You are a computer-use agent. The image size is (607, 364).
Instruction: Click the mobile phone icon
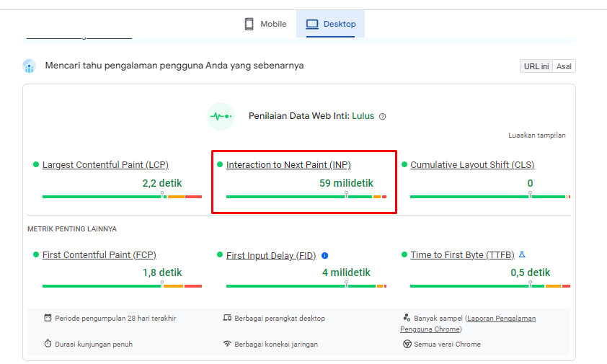pos(249,24)
